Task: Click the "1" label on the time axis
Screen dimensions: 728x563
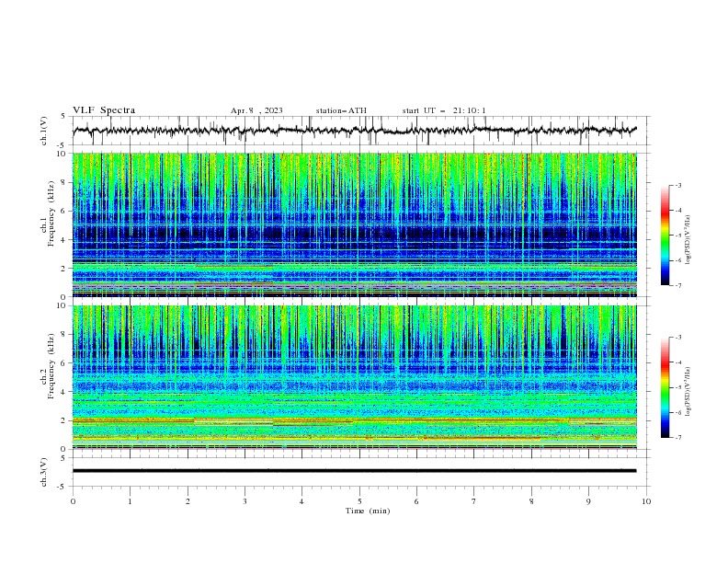Action: [x=131, y=501]
